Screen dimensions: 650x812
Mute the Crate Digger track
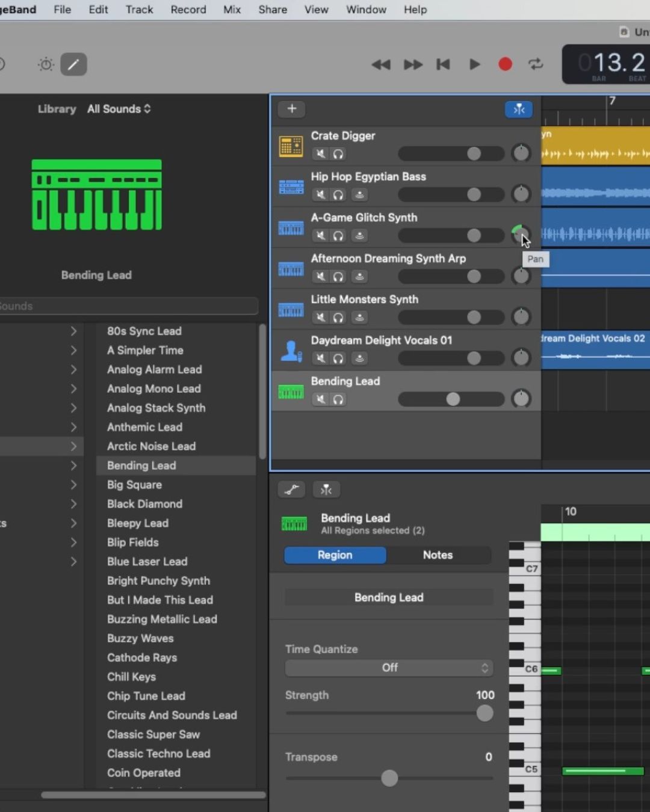pos(321,154)
